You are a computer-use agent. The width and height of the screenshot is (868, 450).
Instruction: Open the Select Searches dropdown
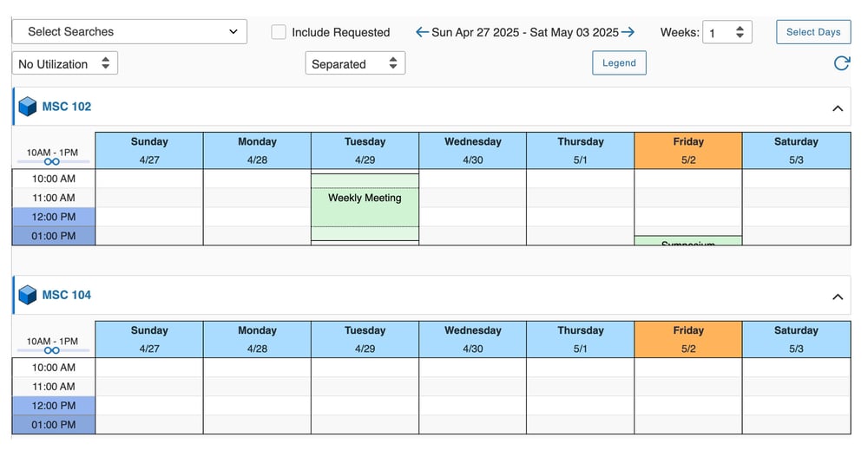coord(129,31)
